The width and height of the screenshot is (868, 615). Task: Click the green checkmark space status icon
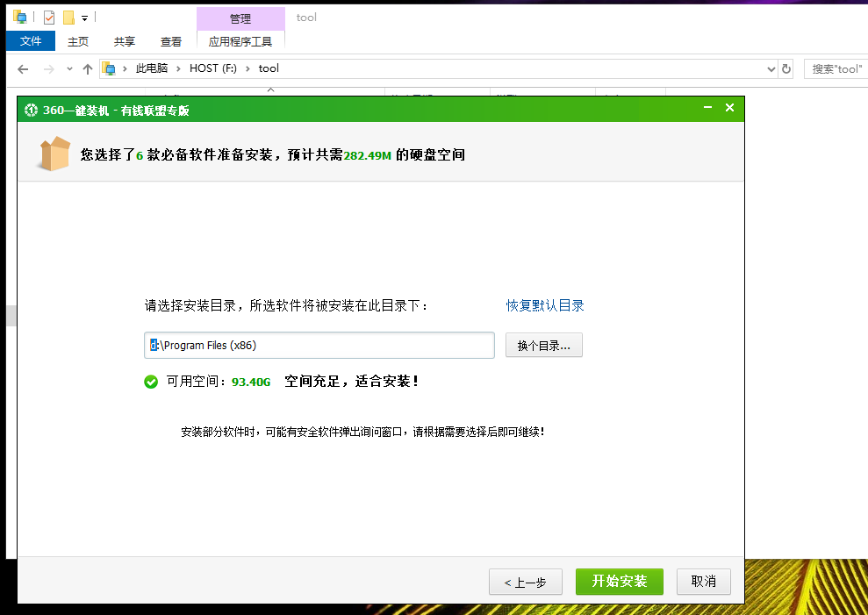point(151,382)
